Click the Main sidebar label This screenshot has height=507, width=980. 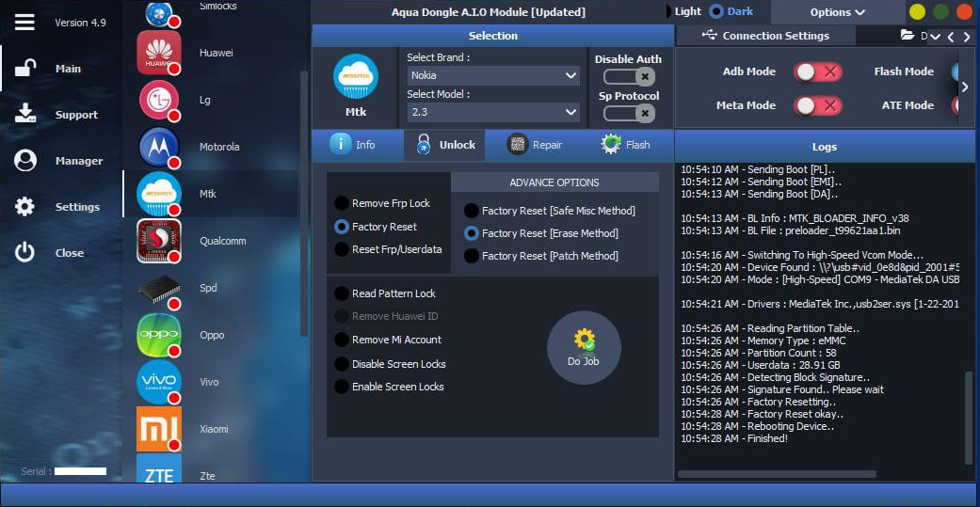[68, 69]
